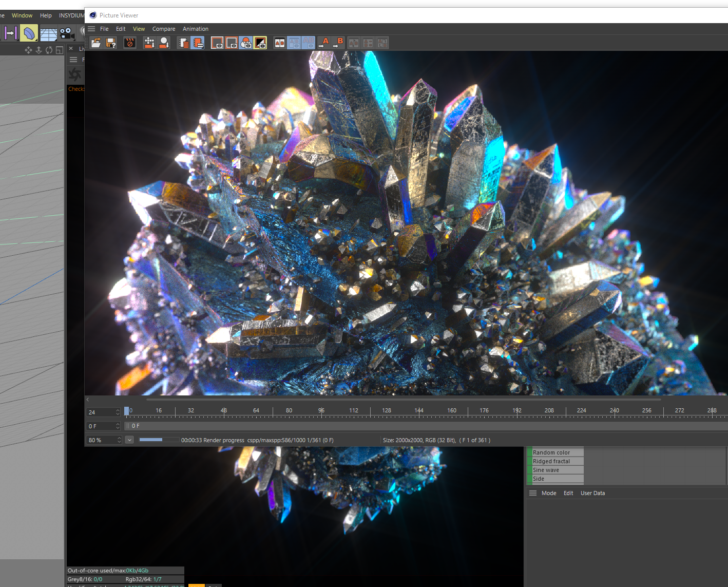Screen dimensions: 728x587
Task: Toggle the multi-pass channels display icon
Action: (x=246, y=43)
